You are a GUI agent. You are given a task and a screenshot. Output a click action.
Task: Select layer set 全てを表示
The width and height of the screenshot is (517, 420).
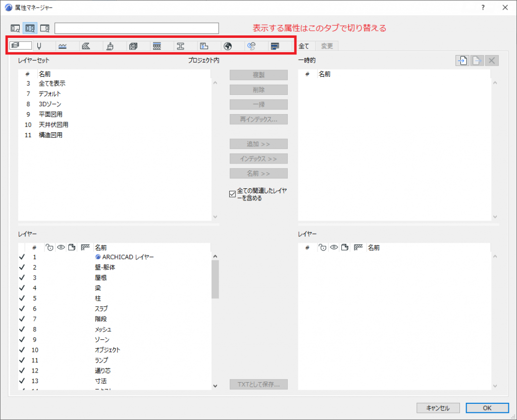115,83
